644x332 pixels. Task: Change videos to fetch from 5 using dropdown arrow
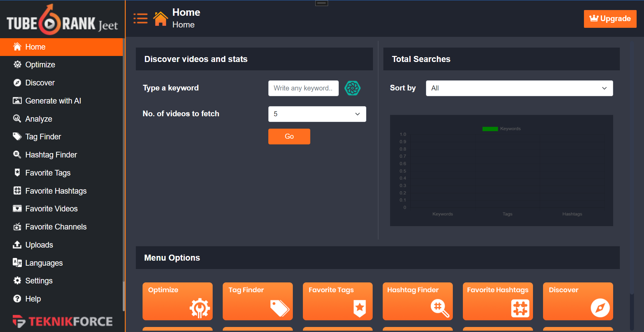[x=357, y=114]
